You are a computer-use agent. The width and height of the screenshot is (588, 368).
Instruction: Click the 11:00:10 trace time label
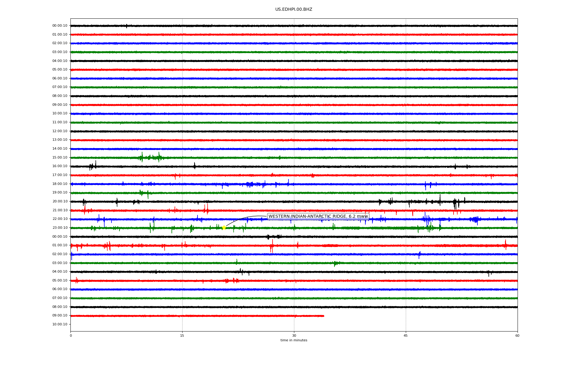pyautogui.click(x=60, y=122)
